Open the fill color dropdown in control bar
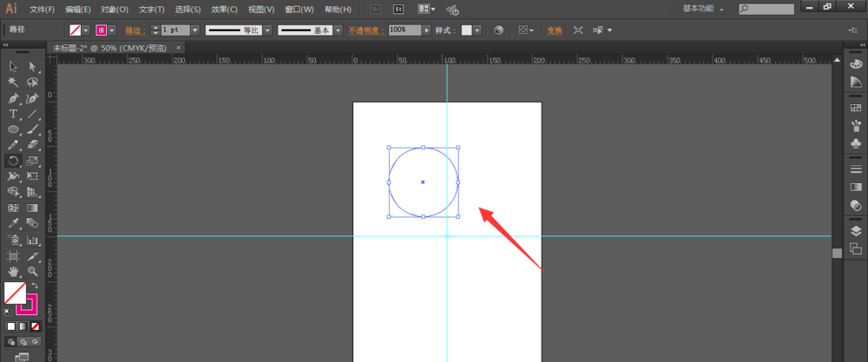 tap(86, 30)
